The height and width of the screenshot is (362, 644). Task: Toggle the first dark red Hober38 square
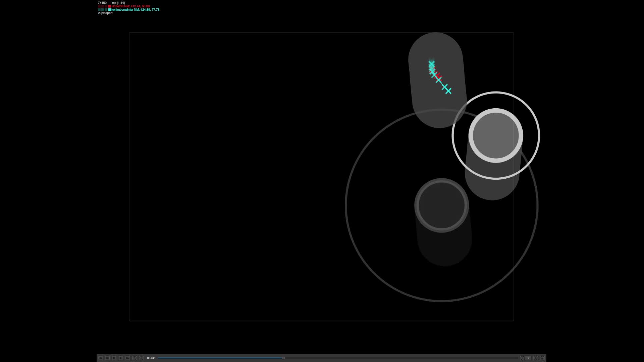click(x=99, y=6)
